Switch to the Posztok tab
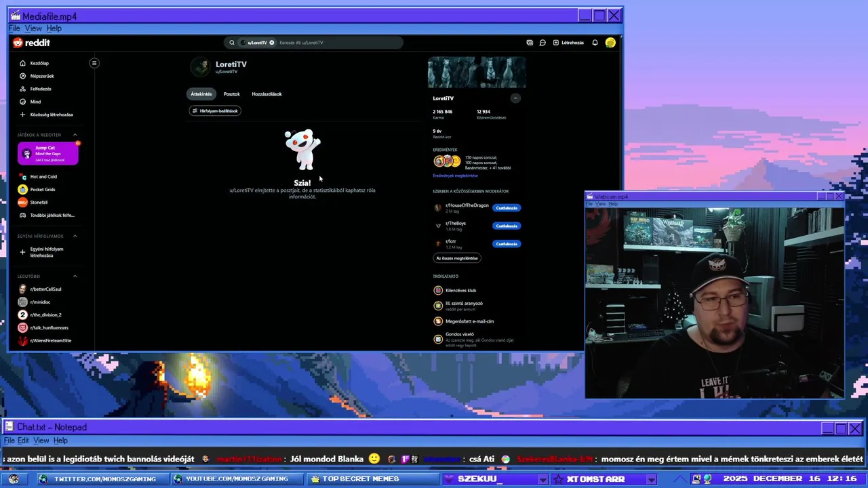This screenshot has height=488, width=868. pyautogui.click(x=232, y=94)
